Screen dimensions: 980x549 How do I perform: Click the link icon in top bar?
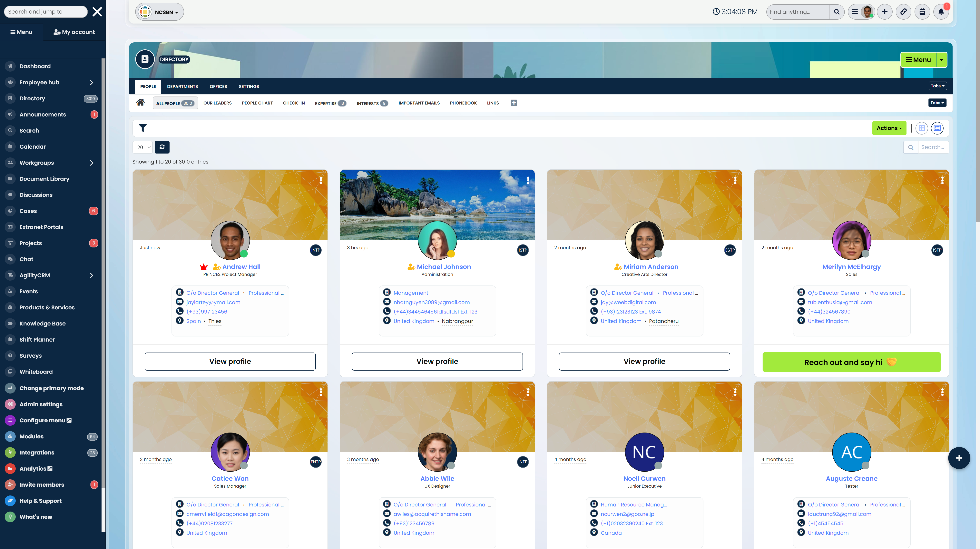(x=903, y=12)
